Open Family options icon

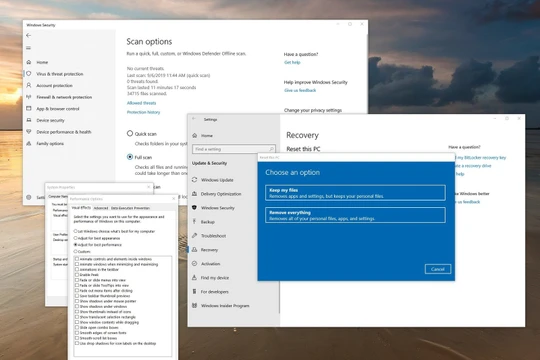click(x=29, y=143)
